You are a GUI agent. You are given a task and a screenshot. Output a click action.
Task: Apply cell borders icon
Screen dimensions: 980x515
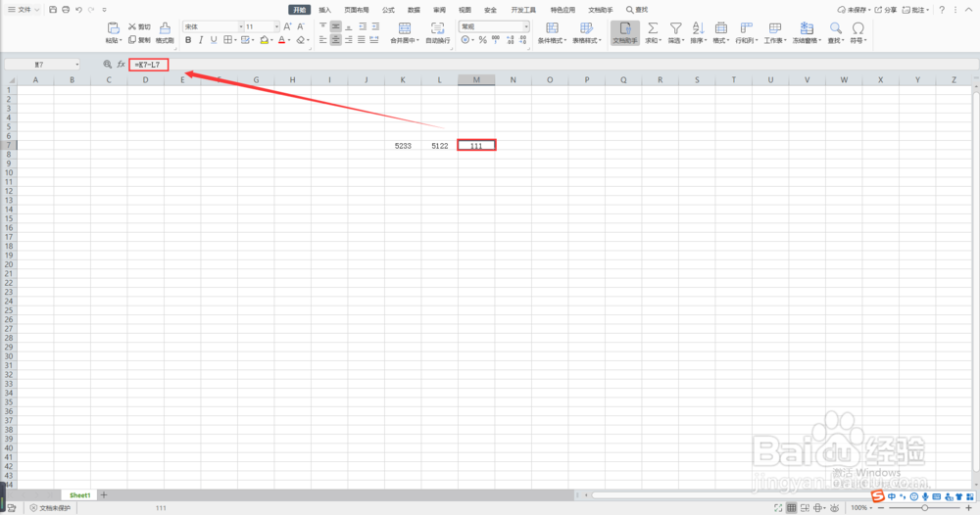[228, 40]
